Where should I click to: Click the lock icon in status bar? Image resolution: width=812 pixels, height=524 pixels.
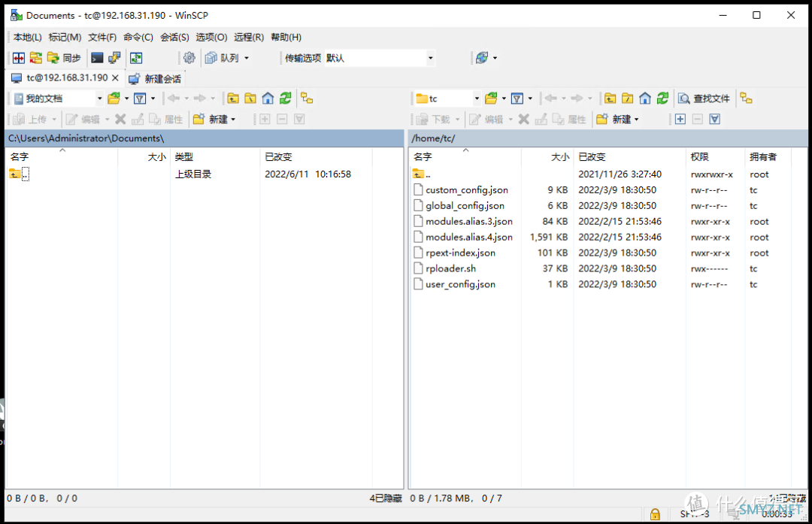(x=655, y=514)
